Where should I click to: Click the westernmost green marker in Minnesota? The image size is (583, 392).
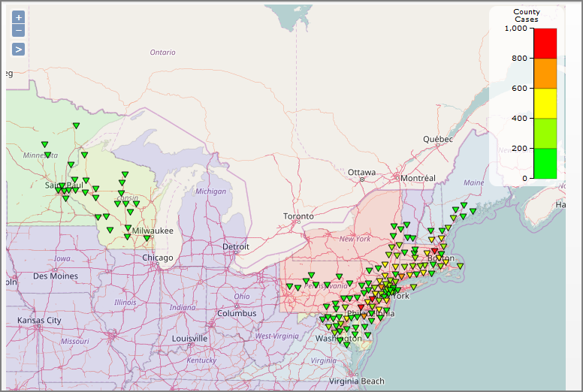point(45,144)
